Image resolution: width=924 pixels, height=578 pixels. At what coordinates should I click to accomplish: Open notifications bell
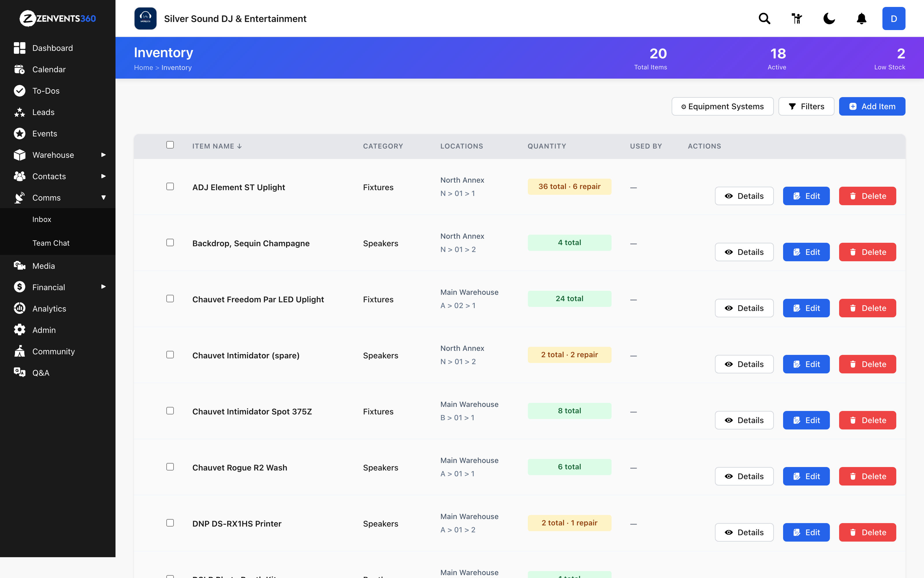pyautogui.click(x=861, y=18)
